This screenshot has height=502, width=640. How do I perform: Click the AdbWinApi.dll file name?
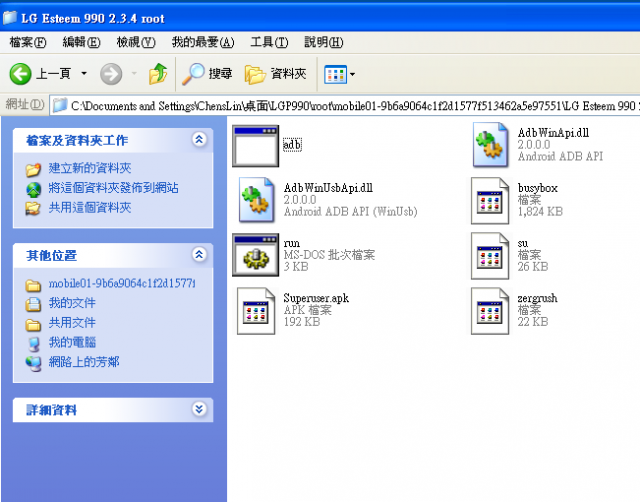point(553,133)
